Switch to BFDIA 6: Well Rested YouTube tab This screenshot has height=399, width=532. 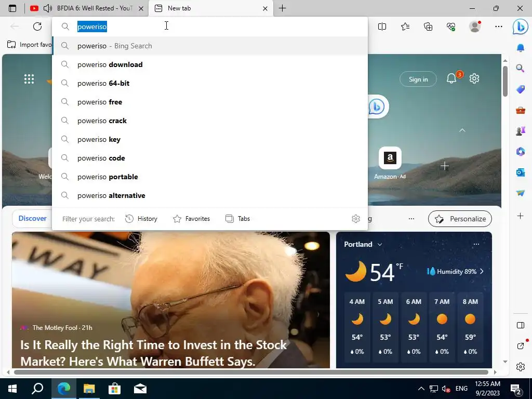87,8
